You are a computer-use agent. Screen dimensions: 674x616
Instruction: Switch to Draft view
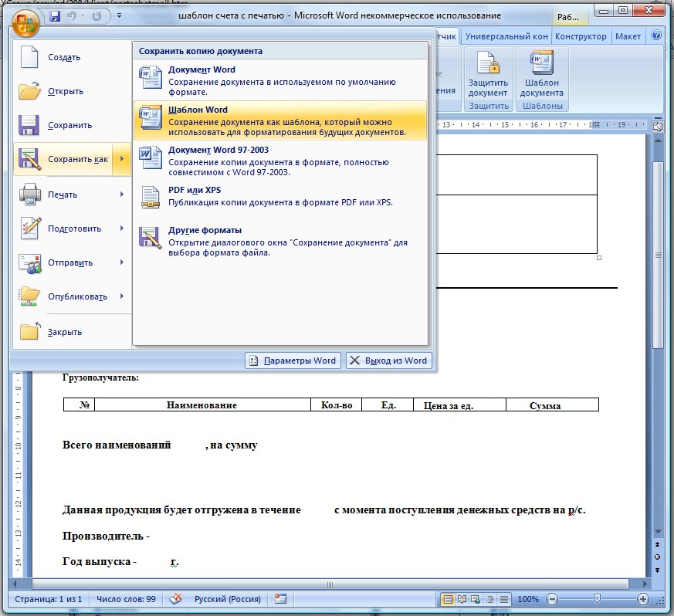coord(504,599)
